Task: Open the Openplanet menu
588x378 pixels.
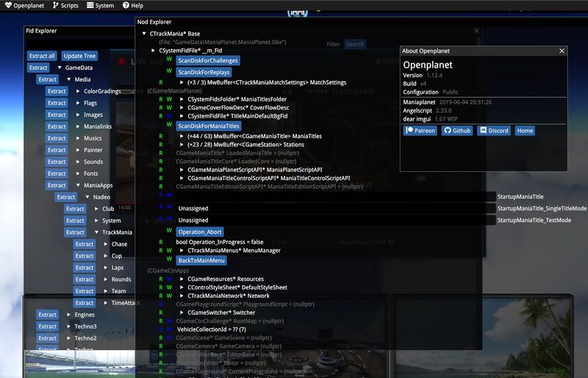Action: coord(24,6)
